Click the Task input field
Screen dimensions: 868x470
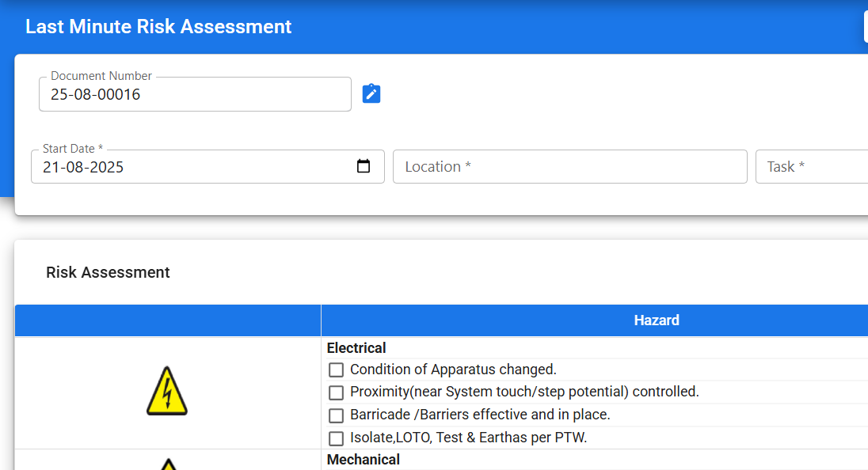tap(812, 167)
